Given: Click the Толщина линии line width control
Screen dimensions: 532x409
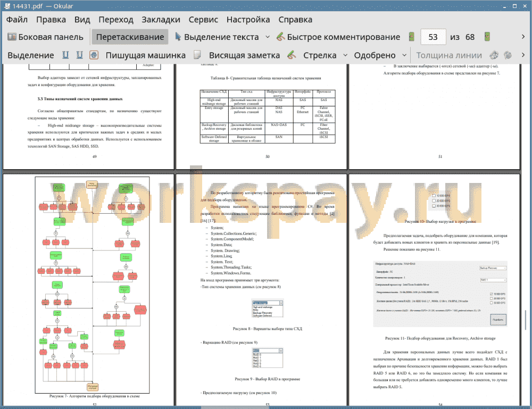Looking at the screenshot, I should (449, 55).
